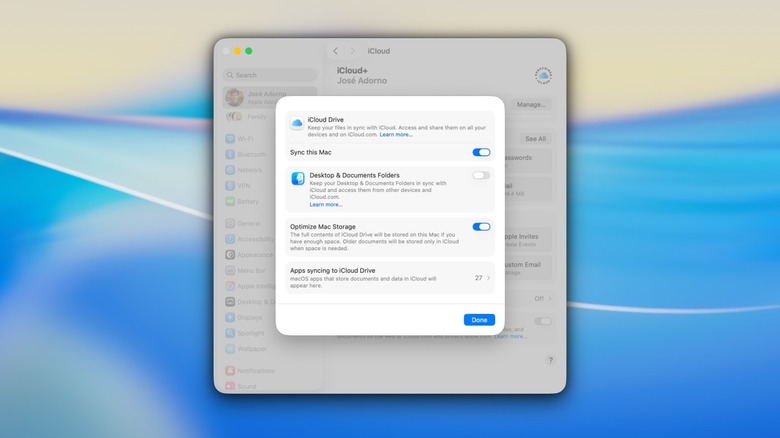Click Done to close the dialog
Viewport: 780px width, 438px height.
point(479,320)
